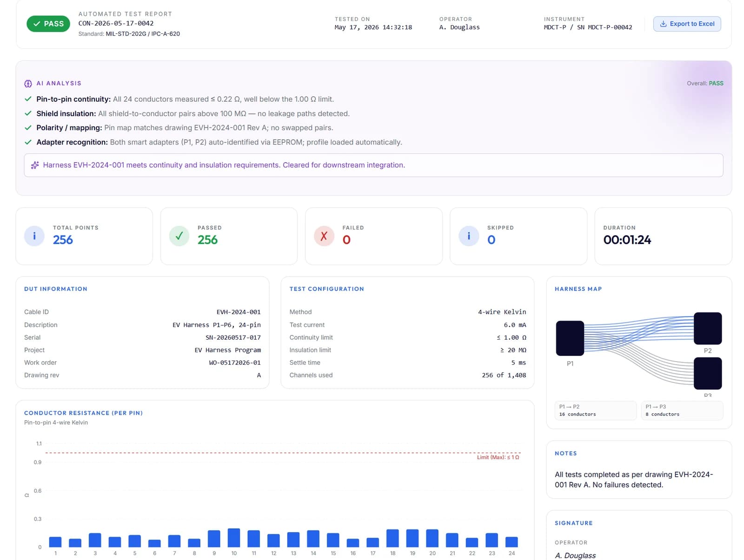The width and height of the screenshot is (744, 560).
Task: Click the info icon on Total Points card
Action: tap(34, 236)
